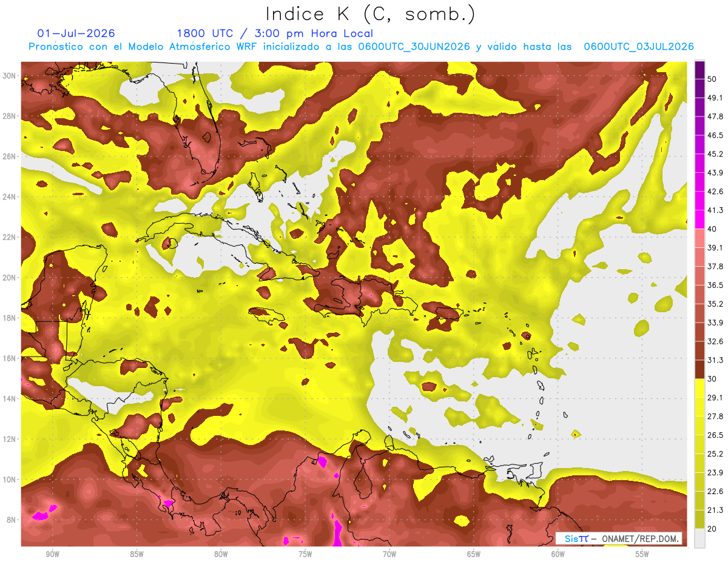Click the color bar value "46.5"
Screen dimensions: 728x562
pyautogui.click(x=716, y=136)
